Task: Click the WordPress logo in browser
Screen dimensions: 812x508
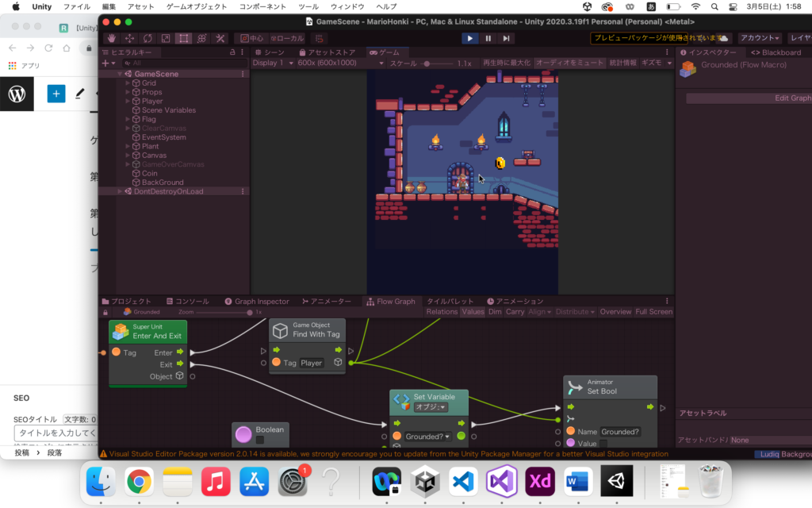Action: point(17,94)
